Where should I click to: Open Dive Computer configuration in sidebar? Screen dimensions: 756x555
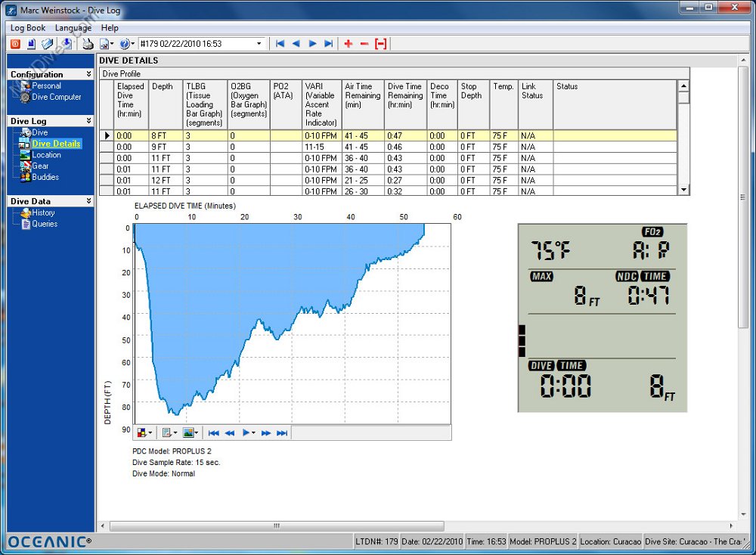57,97
